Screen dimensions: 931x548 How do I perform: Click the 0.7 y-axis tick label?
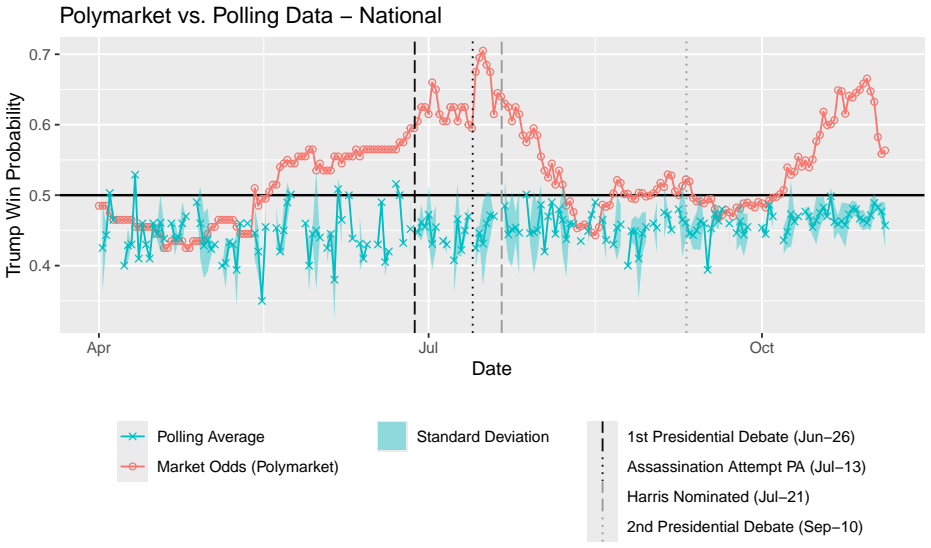pos(41,55)
